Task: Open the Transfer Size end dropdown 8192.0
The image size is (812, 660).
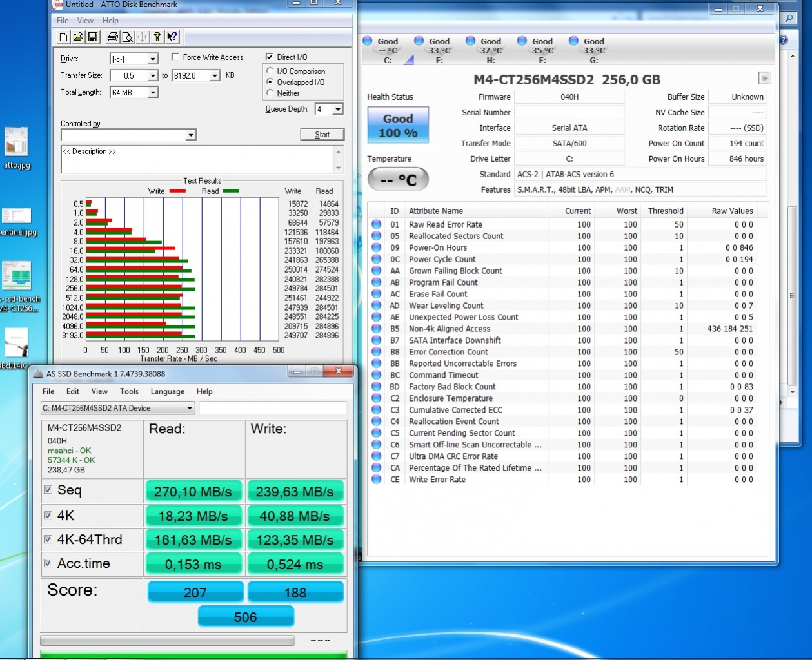Action: [214, 76]
